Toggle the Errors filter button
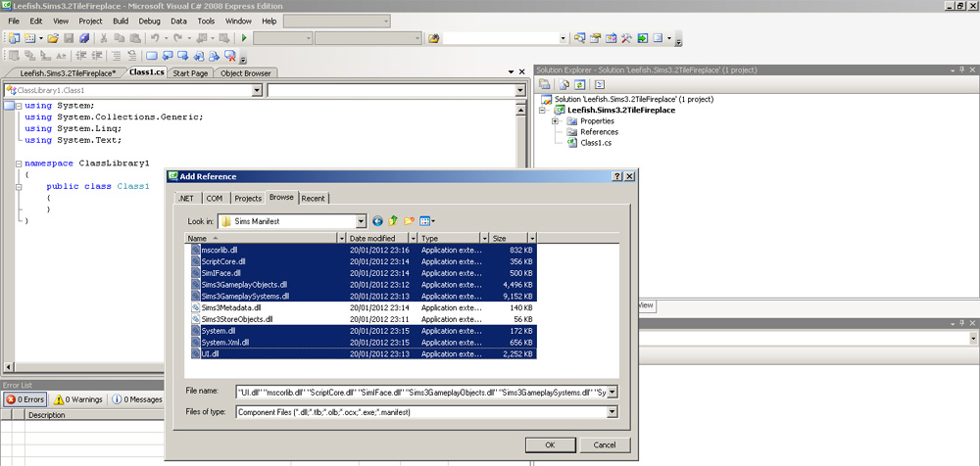The width and height of the screenshot is (980, 466). coord(25,399)
